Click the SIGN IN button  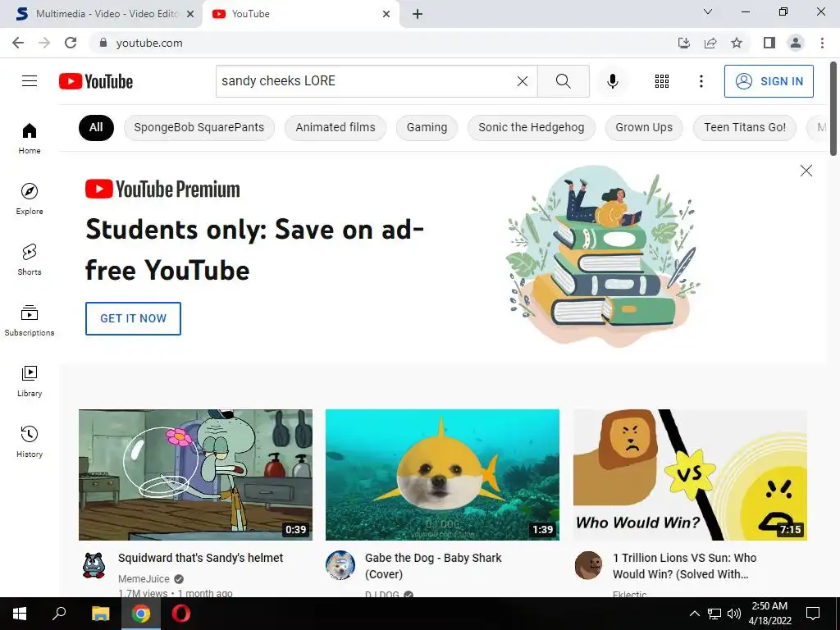pos(769,81)
